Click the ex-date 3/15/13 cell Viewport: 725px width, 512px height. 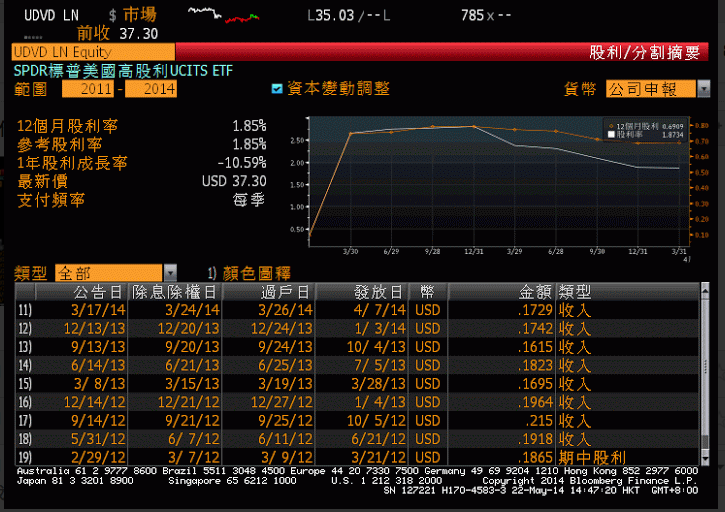coord(192,384)
